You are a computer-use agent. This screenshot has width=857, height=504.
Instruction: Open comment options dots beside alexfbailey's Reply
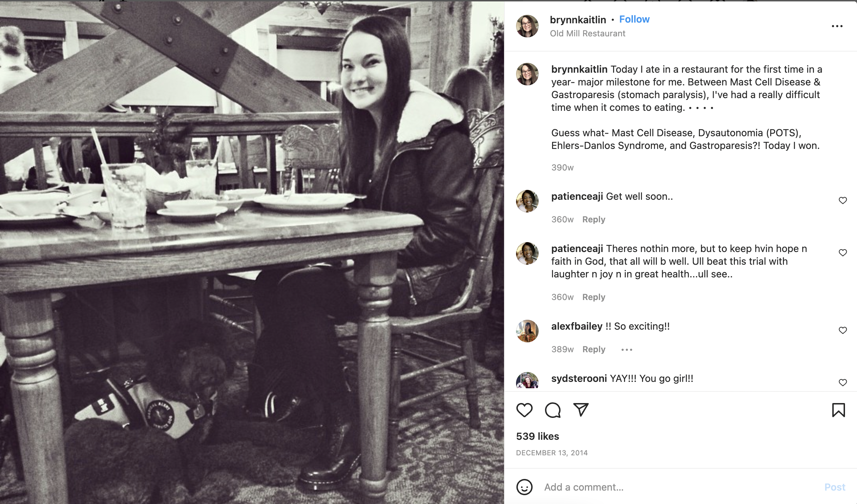627,350
